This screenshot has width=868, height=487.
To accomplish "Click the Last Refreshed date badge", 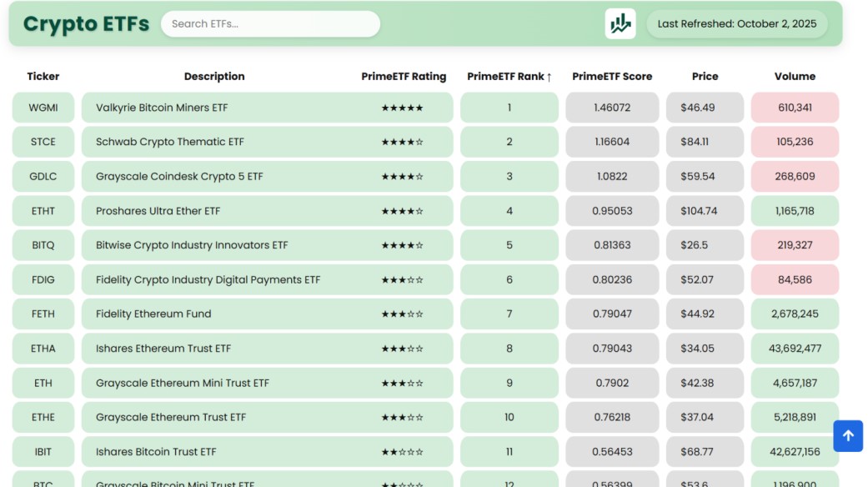I will click(x=737, y=23).
